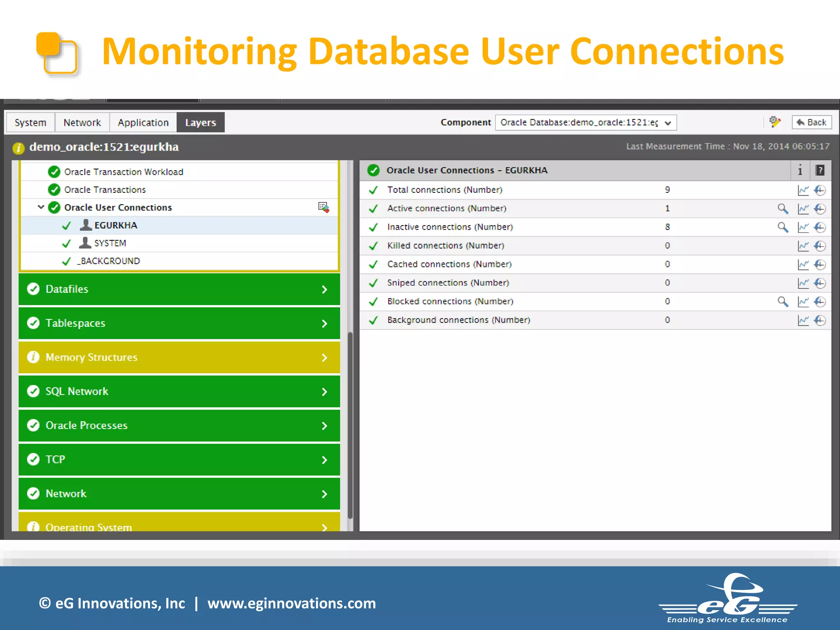
Task: Expand the Operating System layer
Action: (x=179, y=522)
